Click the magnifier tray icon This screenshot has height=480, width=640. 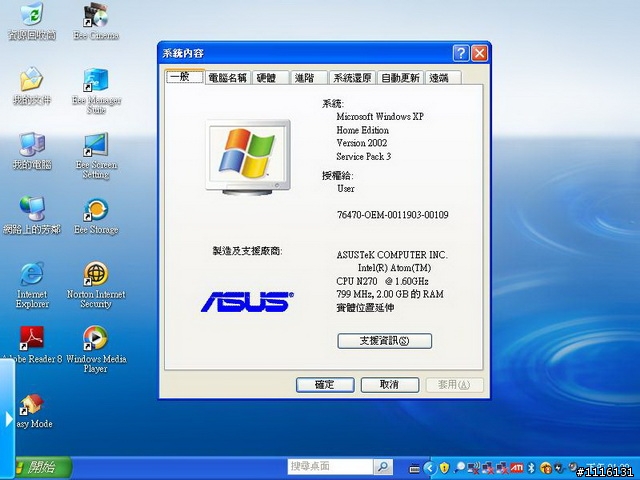click(x=460, y=467)
